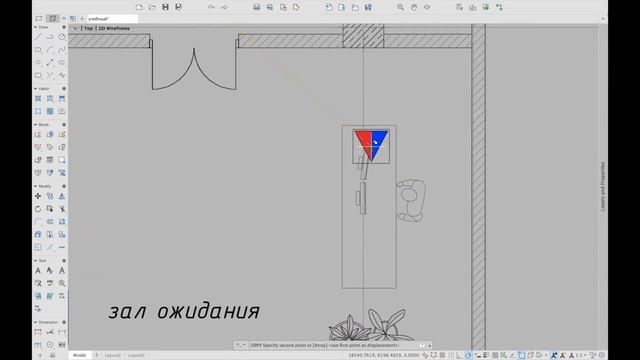Viewport: 640px width, 360px height.
Task: Click the Open file folder icon
Action: click(152, 7)
